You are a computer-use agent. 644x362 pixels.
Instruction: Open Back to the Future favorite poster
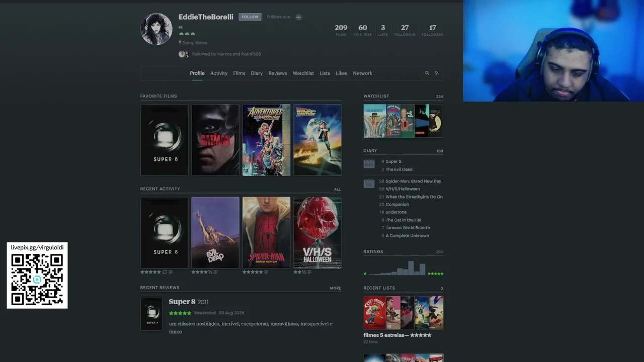coord(317,140)
